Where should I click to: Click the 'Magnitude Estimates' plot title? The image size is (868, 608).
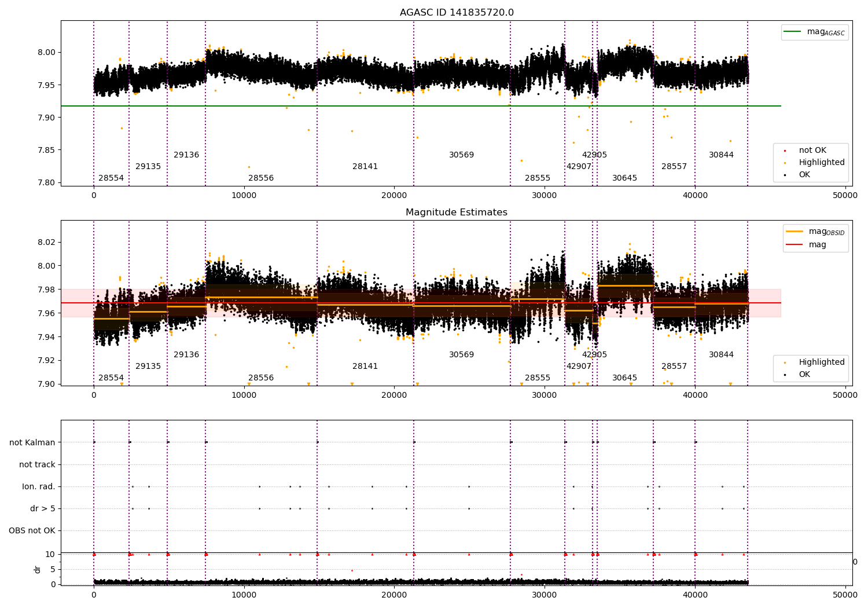457,213
